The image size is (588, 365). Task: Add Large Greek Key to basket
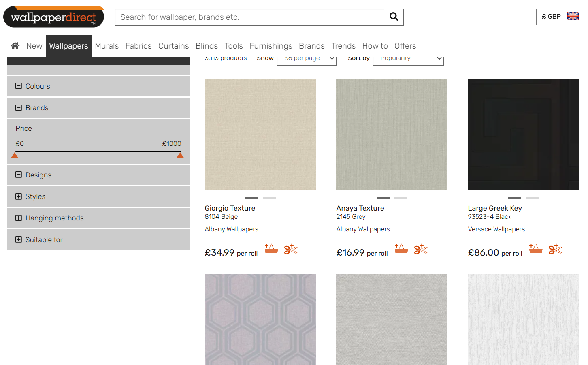[x=535, y=249]
